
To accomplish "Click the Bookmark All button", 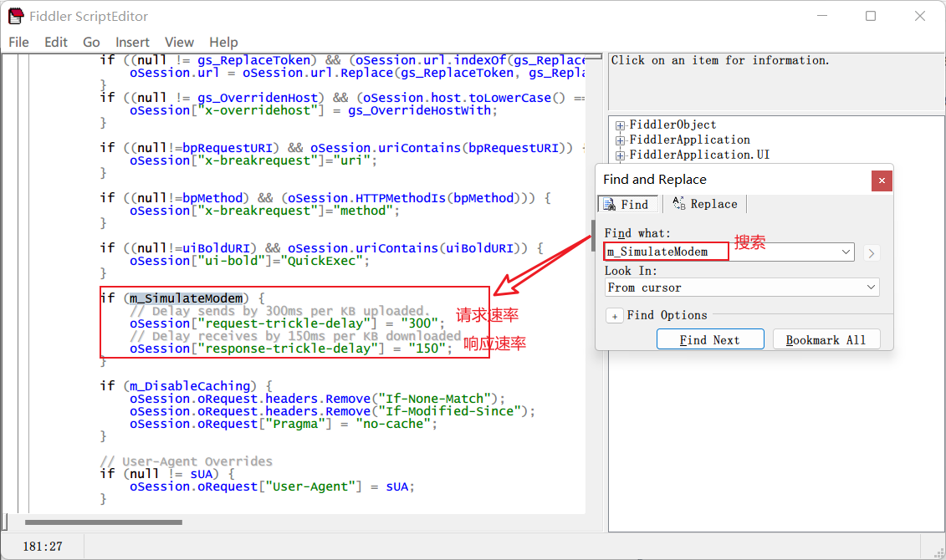I will click(826, 339).
